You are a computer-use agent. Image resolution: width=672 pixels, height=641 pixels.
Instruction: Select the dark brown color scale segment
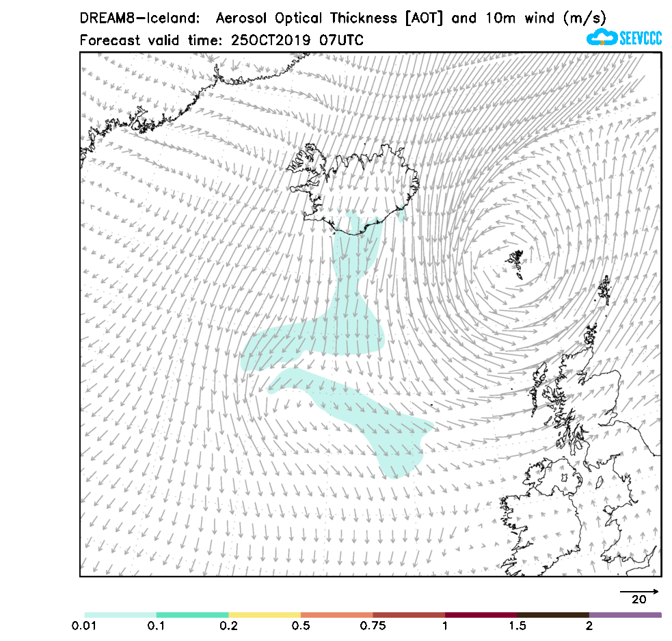(553, 615)
